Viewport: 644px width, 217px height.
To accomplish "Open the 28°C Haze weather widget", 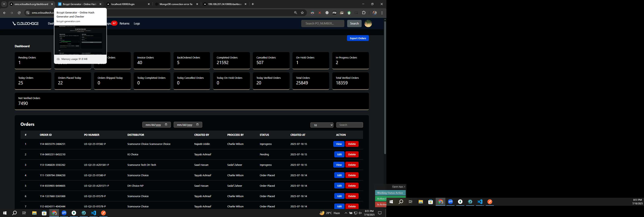I will click(330, 213).
